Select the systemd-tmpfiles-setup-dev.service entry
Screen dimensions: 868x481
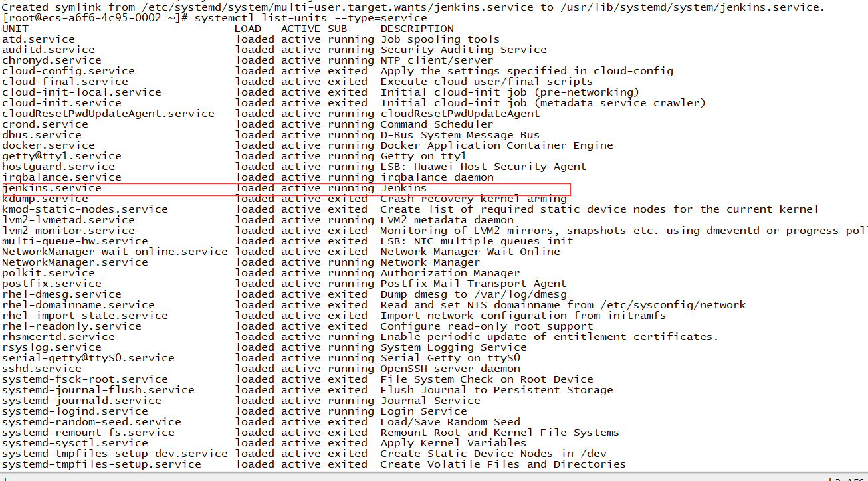pyautogui.click(x=115, y=454)
